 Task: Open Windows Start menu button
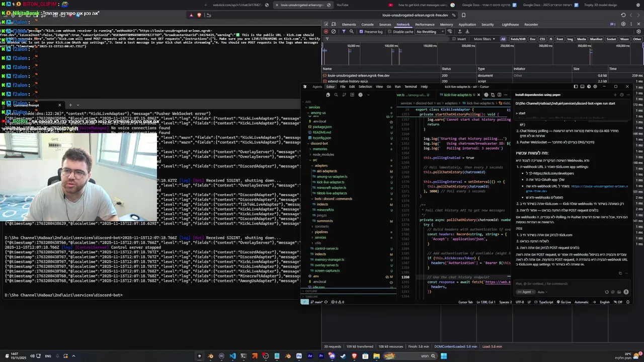click(444, 356)
